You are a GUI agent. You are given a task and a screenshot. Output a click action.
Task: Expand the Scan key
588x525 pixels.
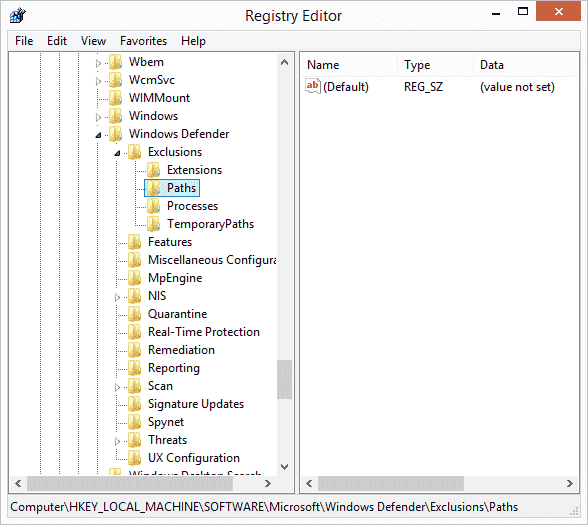(x=117, y=387)
